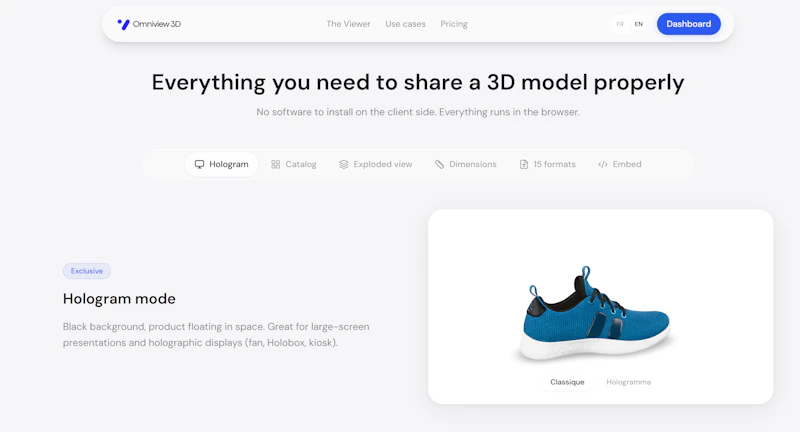Switch to the Exploded view tab
This screenshot has height=432, width=800.
pos(376,164)
